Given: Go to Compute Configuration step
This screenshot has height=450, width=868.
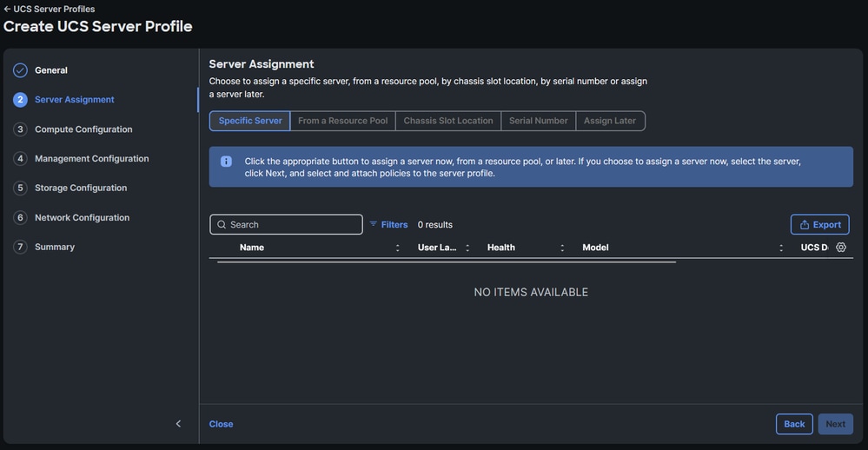Looking at the screenshot, I should 83,129.
